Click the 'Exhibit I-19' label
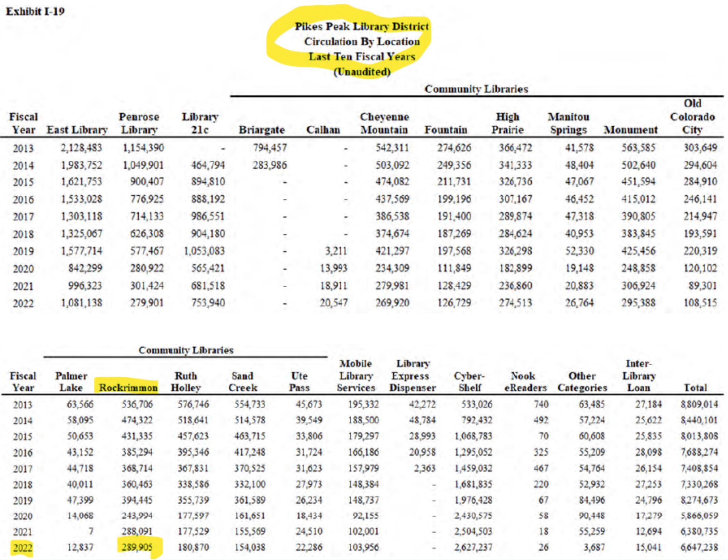Screen dimensions: 728x560 pyautogui.click(x=35, y=11)
